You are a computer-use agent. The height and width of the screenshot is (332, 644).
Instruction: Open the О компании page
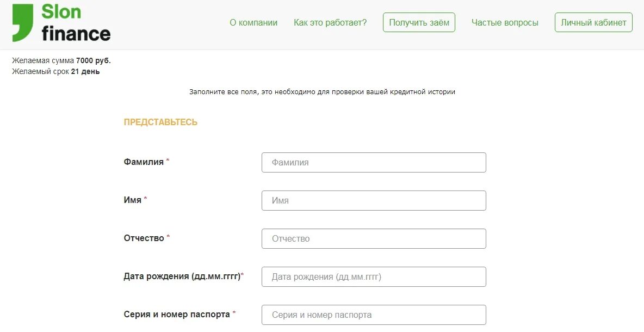(253, 23)
